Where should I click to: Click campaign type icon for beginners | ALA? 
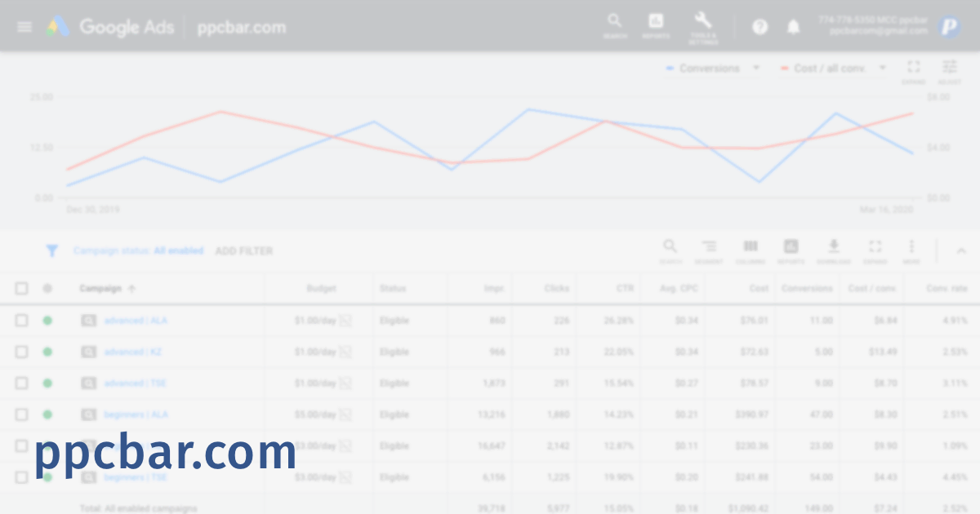pos(88,414)
